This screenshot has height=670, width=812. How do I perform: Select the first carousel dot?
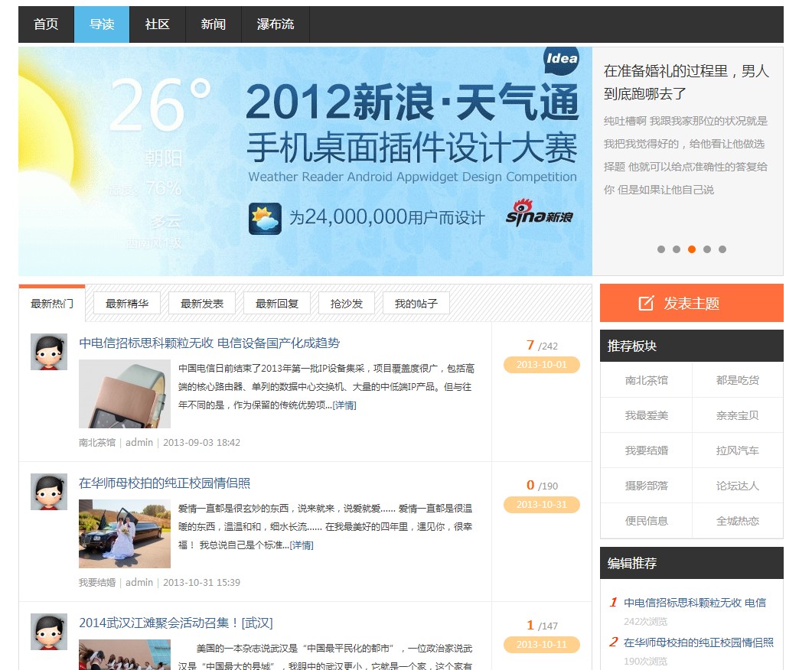[x=660, y=249]
